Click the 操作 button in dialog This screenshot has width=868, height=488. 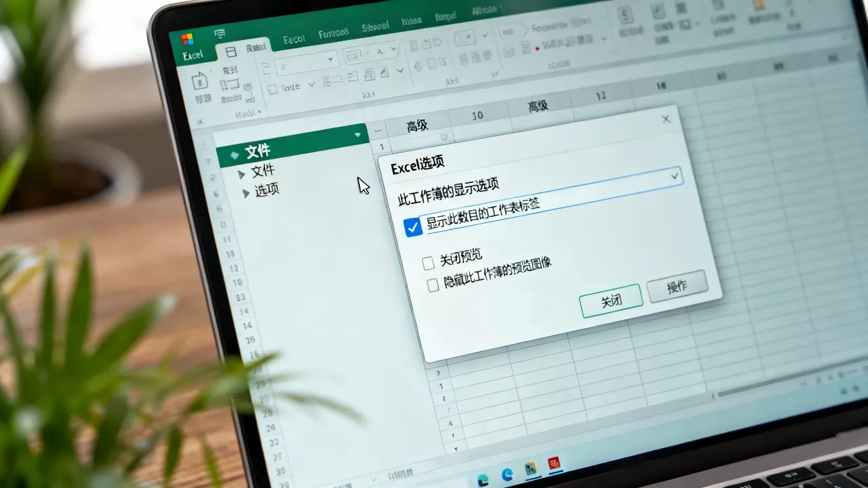pyautogui.click(x=677, y=287)
